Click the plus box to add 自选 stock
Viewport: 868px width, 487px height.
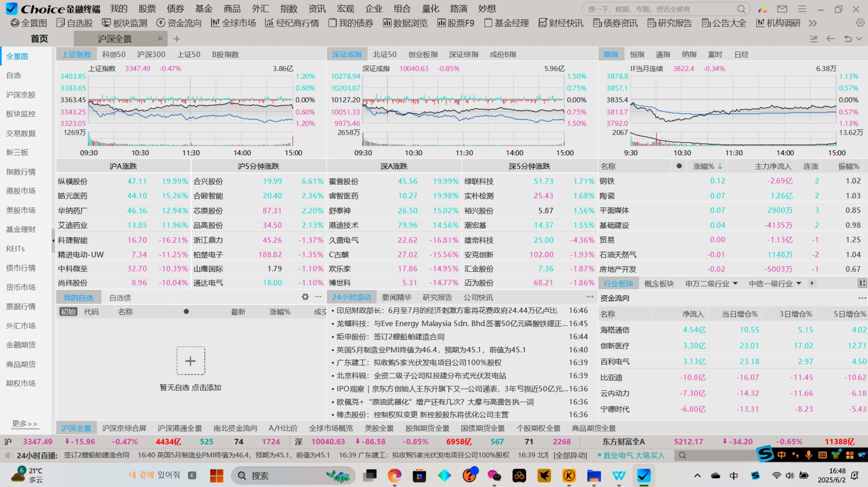click(191, 361)
